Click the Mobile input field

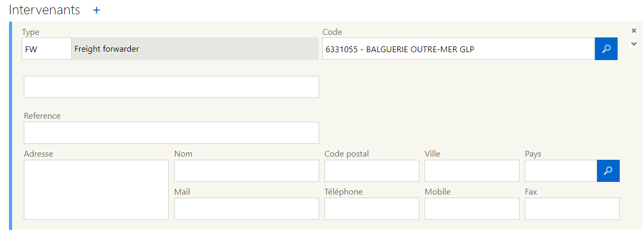click(472, 209)
